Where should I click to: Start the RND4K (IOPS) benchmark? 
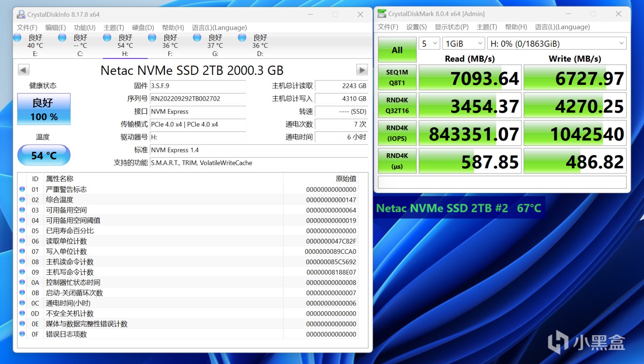pos(397,133)
